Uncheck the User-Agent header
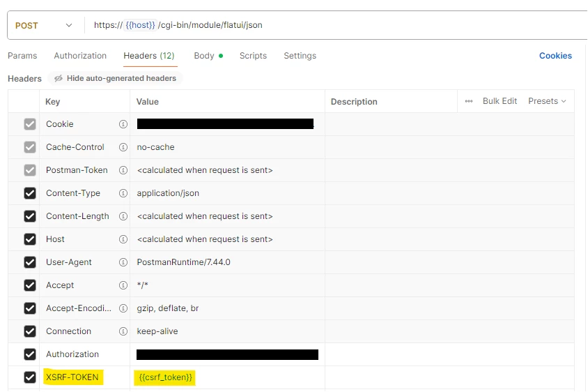This screenshot has height=392, width=588. point(30,262)
